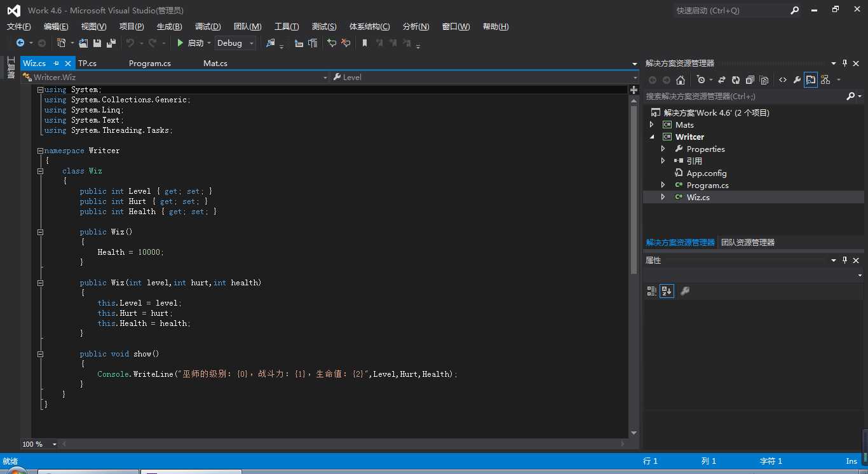Click Sync with Active Document icon
868x474 pixels.
click(x=722, y=80)
